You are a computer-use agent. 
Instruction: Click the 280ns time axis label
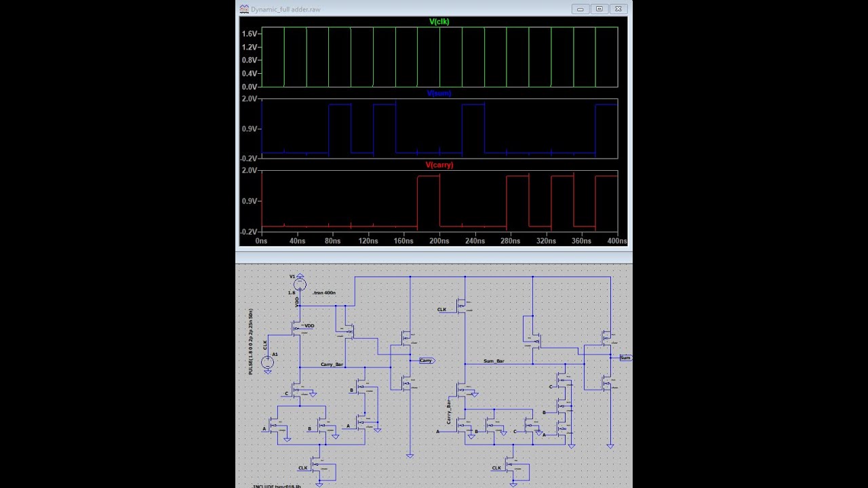click(511, 241)
